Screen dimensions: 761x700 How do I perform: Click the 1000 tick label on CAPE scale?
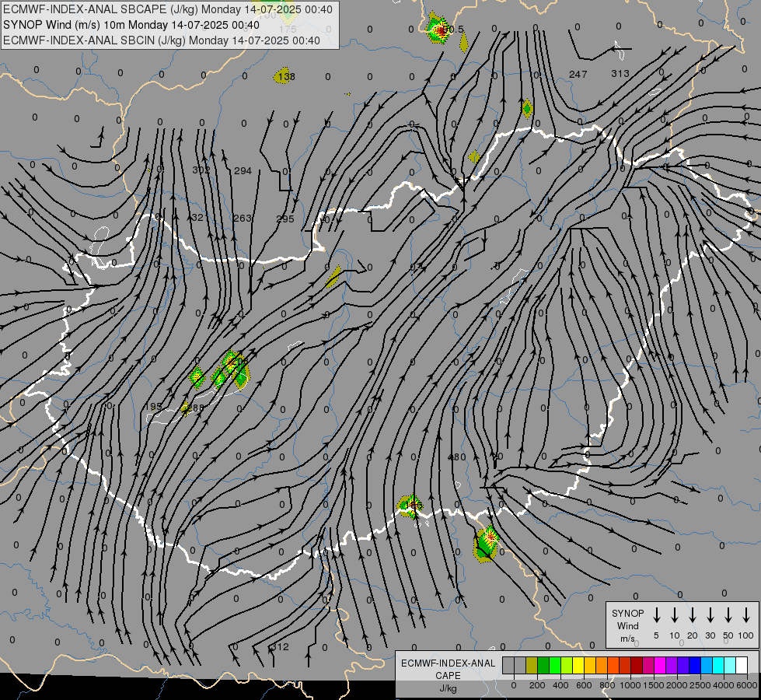630,685
